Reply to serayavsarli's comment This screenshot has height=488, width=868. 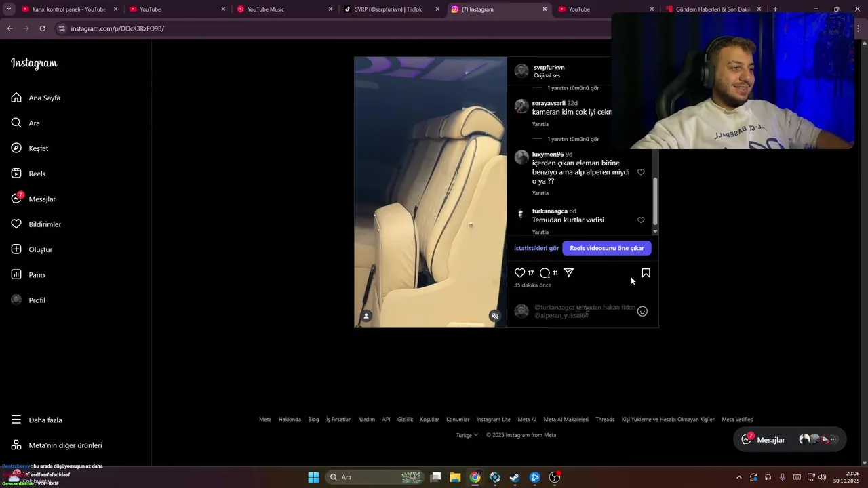point(540,125)
